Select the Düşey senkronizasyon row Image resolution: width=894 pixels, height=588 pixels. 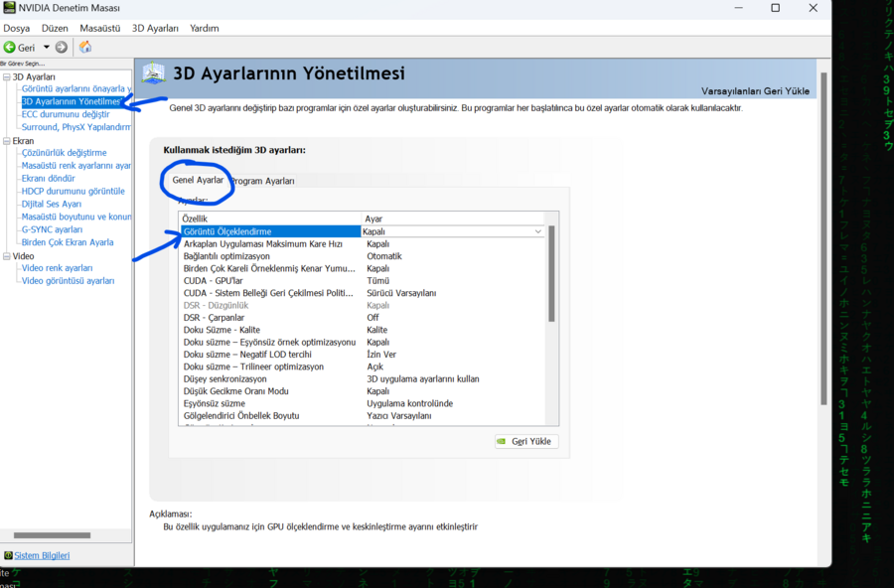[363, 378]
